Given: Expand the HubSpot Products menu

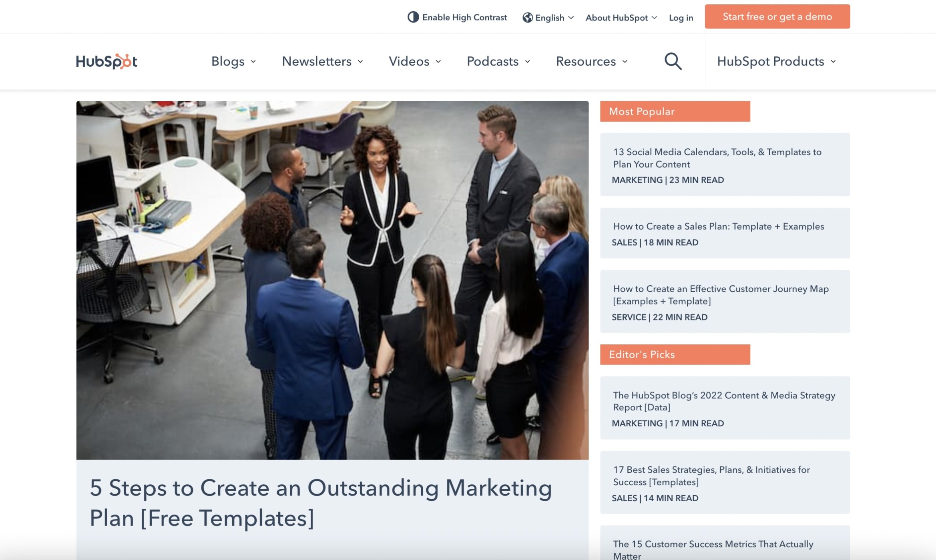Looking at the screenshot, I should tap(776, 61).
